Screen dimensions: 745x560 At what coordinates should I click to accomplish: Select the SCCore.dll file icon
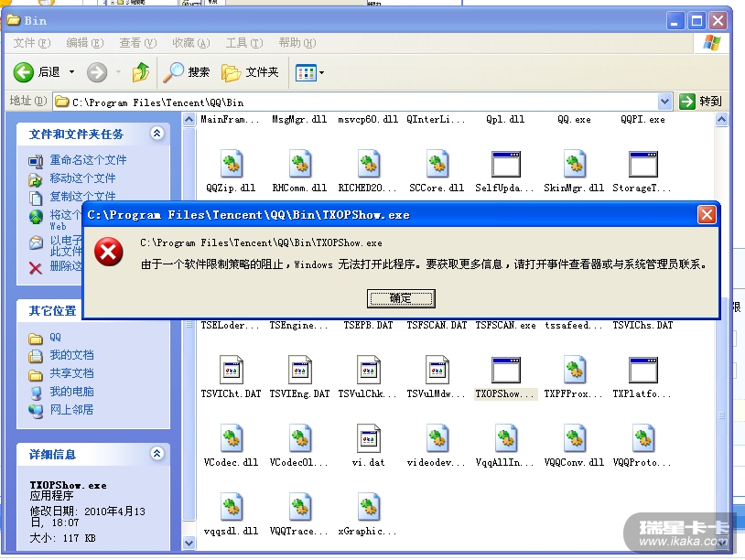point(437,164)
